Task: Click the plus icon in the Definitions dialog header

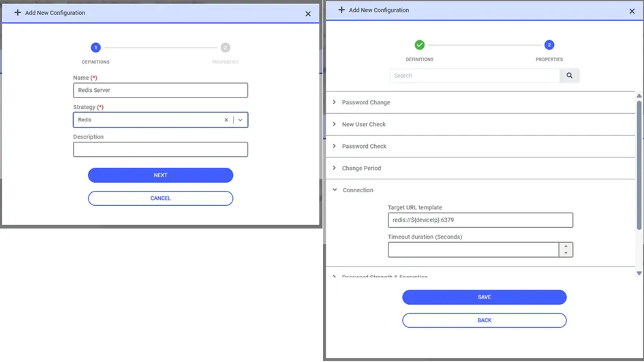Action: coord(18,13)
